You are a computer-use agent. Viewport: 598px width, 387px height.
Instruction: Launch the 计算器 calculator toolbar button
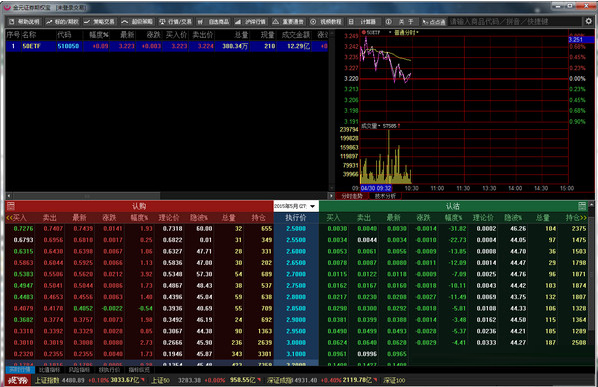pos(363,22)
